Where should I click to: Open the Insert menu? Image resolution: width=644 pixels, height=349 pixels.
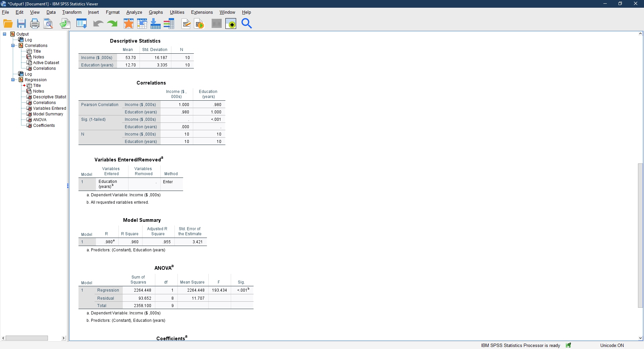tap(93, 12)
